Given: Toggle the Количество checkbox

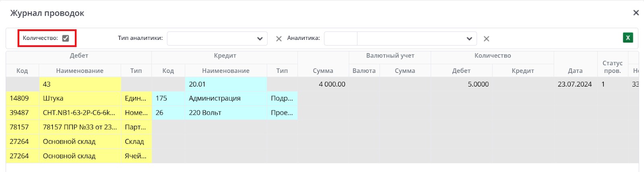Looking at the screenshot, I should (x=66, y=38).
